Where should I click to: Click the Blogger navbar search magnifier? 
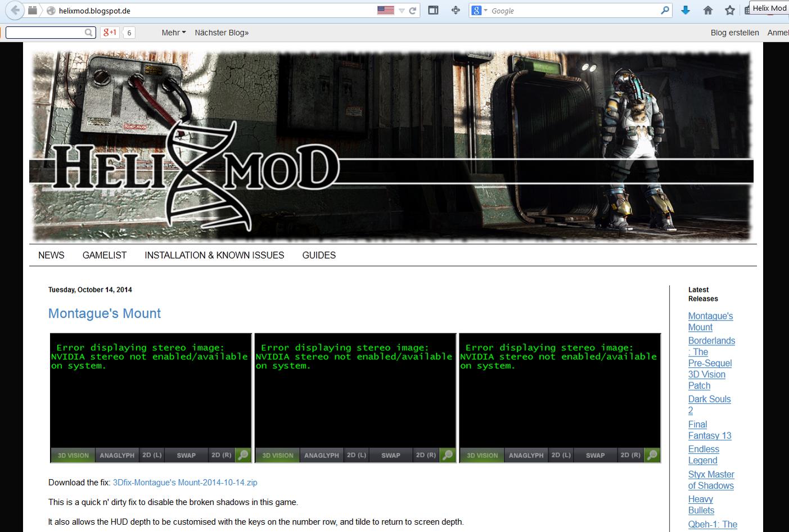(x=89, y=33)
